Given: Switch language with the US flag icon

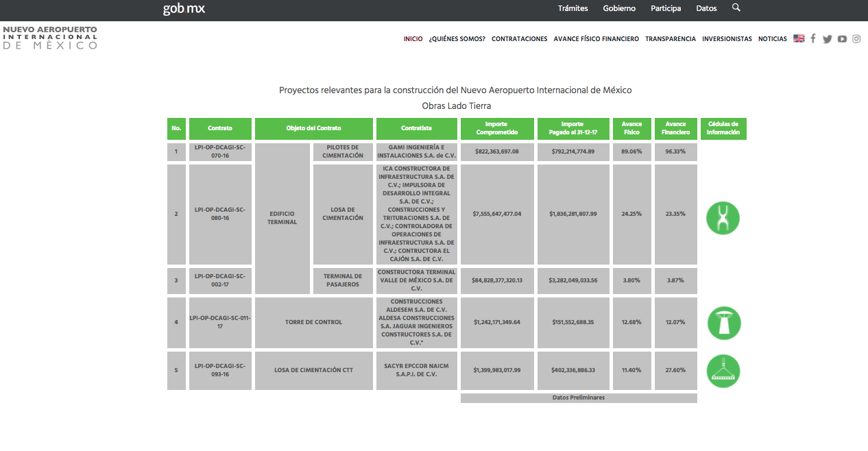Looking at the screenshot, I should pos(799,38).
